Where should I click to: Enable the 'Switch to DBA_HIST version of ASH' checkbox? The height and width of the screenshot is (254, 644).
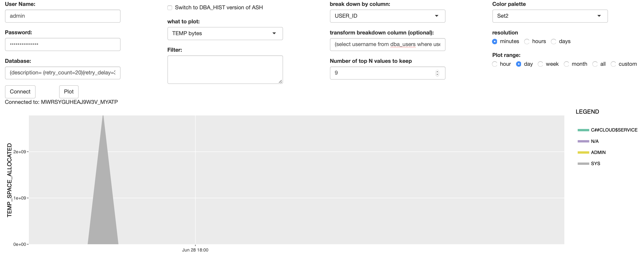170,8
